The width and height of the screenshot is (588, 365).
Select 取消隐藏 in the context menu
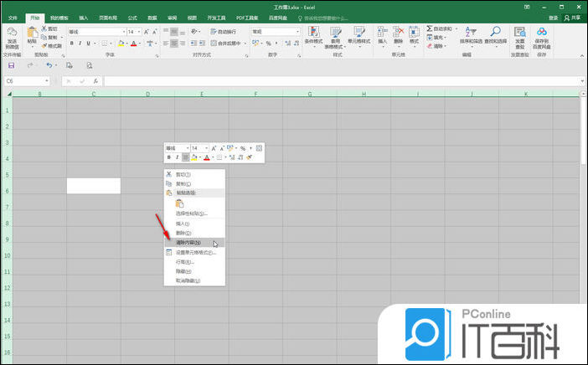coord(188,280)
